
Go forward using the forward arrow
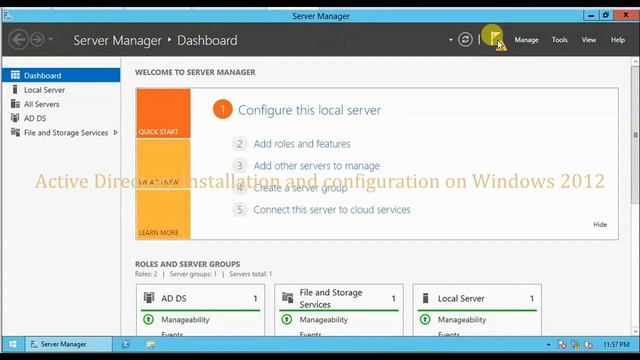pos(37,40)
